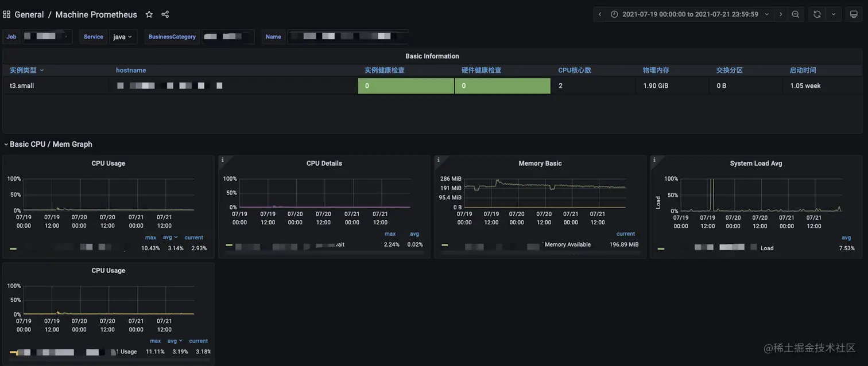Shift time range forward arrow
Screen dimensions: 868x366
[781, 14]
